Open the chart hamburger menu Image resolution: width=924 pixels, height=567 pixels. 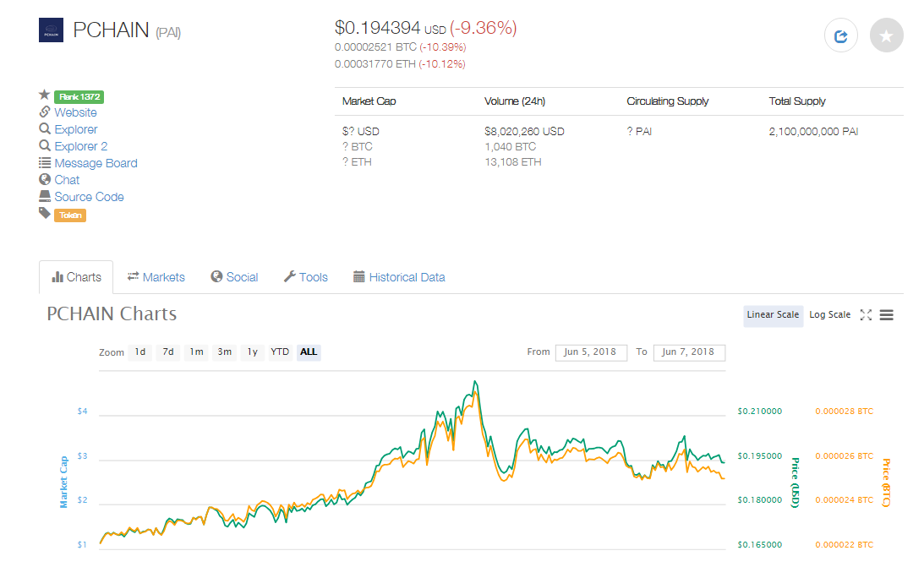pyautogui.click(x=886, y=315)
